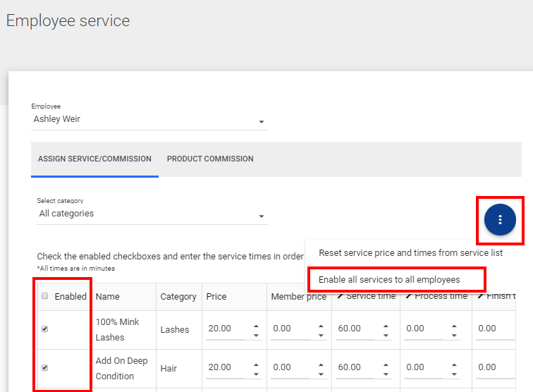Increase price for 100% Mink Lashes

pyautogui.click(x=255, y=325)
